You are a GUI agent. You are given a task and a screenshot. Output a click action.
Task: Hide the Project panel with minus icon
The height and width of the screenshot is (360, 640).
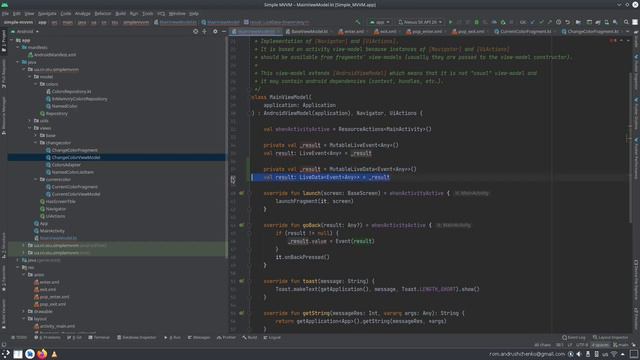pyautogui.click(x=224, y=31)
